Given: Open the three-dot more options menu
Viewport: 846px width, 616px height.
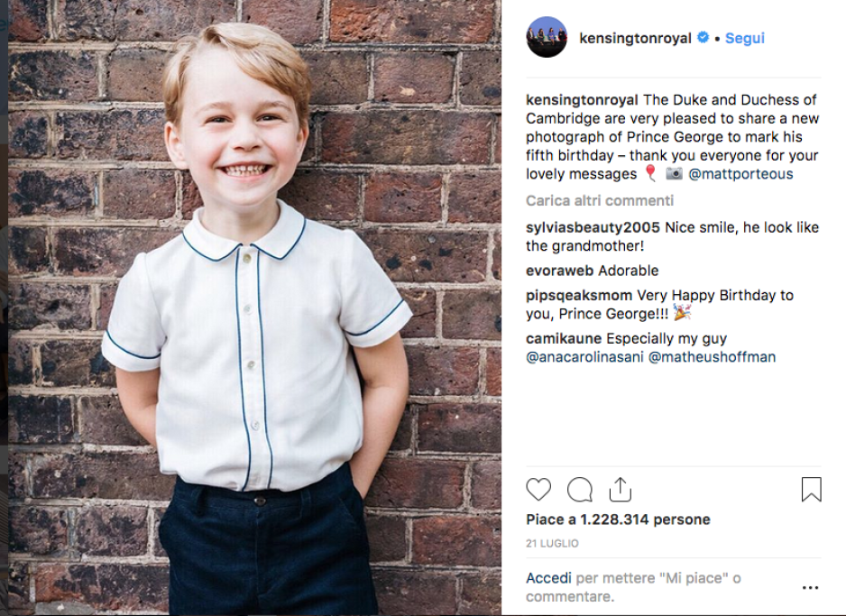Looking at the screenshot, I should pos(810,588).
